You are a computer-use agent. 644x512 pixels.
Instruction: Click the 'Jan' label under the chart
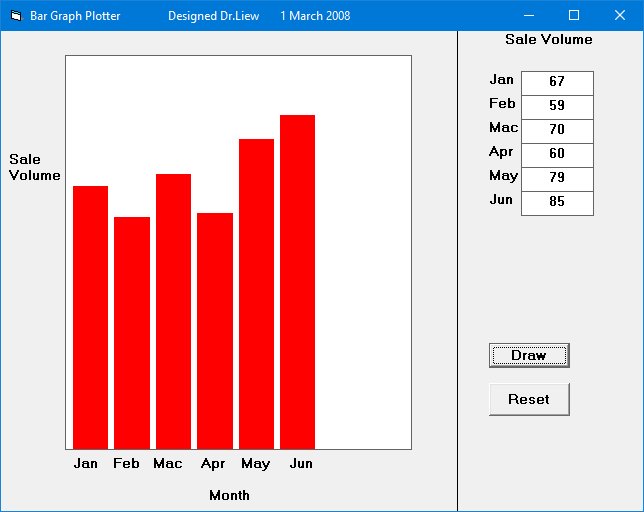pos(85,463)
